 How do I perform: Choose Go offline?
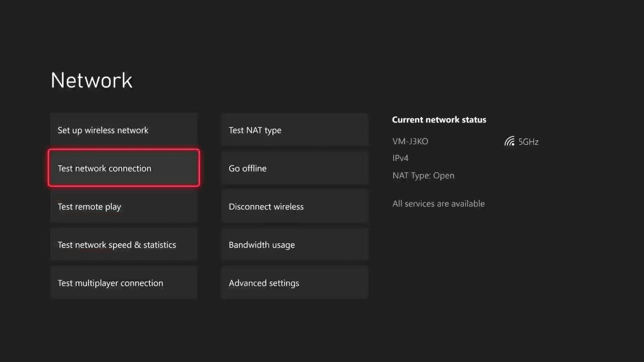(x=295, y=168)
